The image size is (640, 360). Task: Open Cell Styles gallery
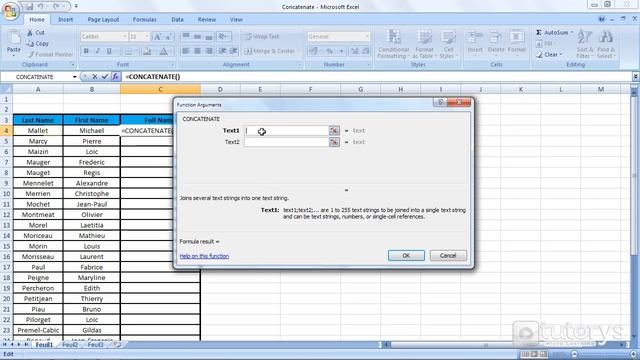coord(448,44)
